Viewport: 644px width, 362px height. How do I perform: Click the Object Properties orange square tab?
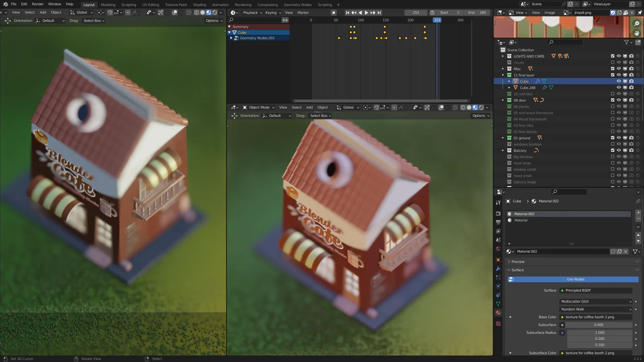pos(498,259)
